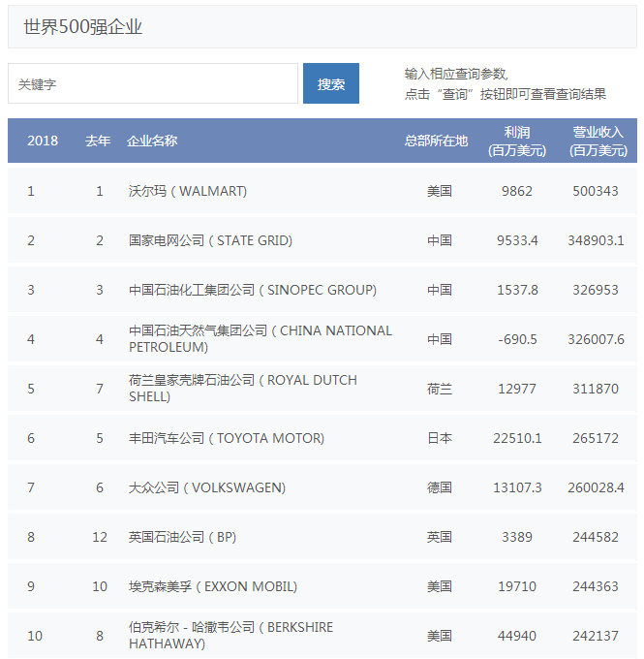644x659 pixels.
Task: Select 荷兰皇家壳牌石油公司 (ROYAL DUTCH SHELL) name
Action: pyautogui.click(x=243, y=389)
